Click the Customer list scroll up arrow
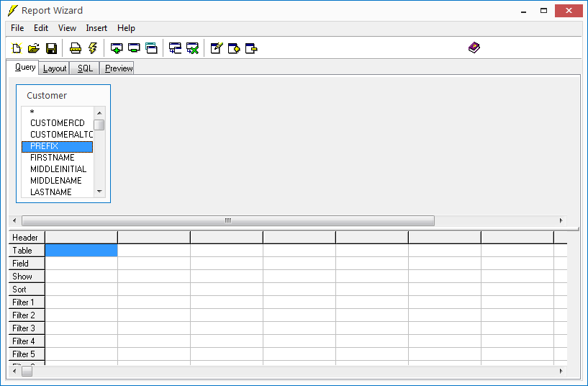588x386 pixels. click(99, 112)
